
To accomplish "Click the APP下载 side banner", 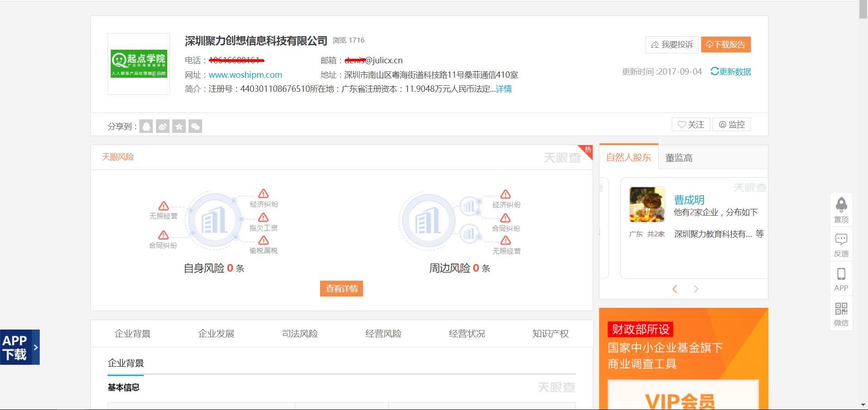I will coord(20,347).
